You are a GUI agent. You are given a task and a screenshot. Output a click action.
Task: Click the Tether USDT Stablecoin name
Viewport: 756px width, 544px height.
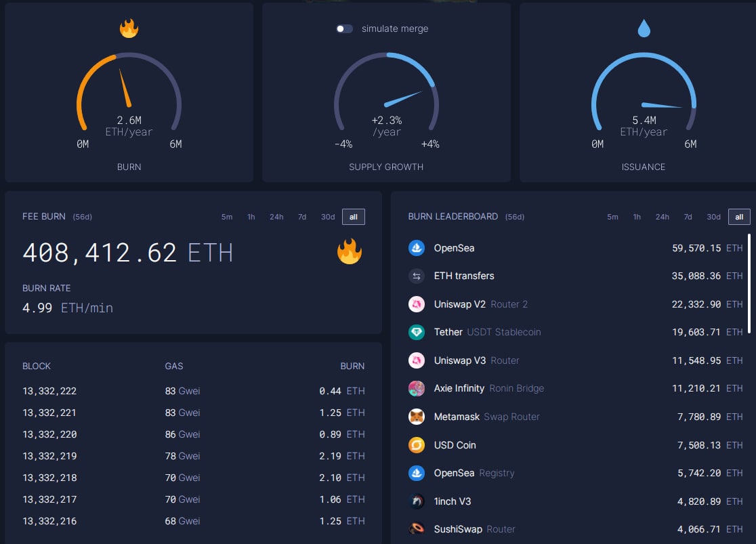(x=488, y=332)
